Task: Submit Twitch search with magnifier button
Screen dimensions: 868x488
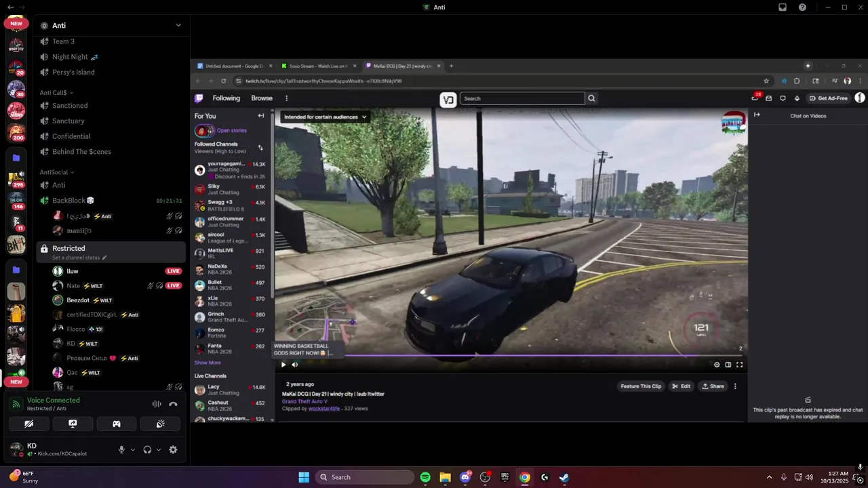Action: 591,98
